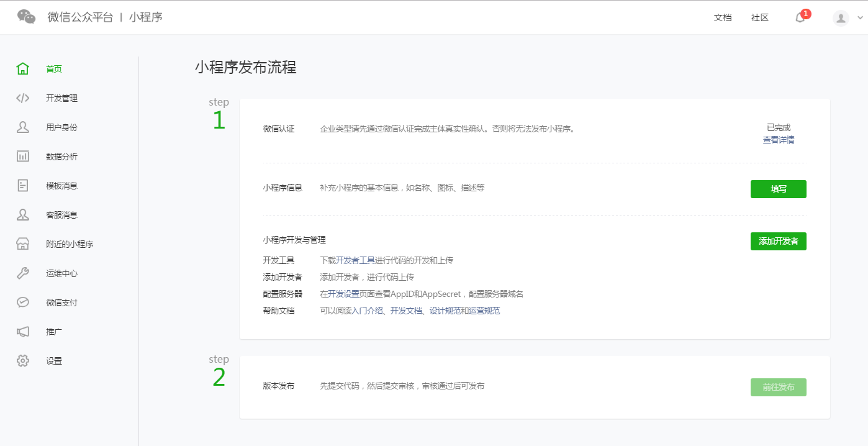
Task: Click the green 添加开发者 button
Action: coord(778,241)
